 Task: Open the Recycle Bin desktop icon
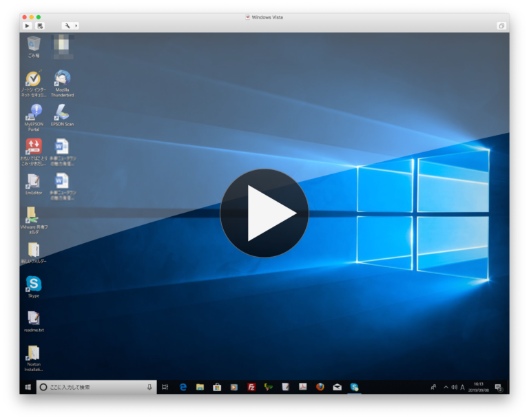33,45
